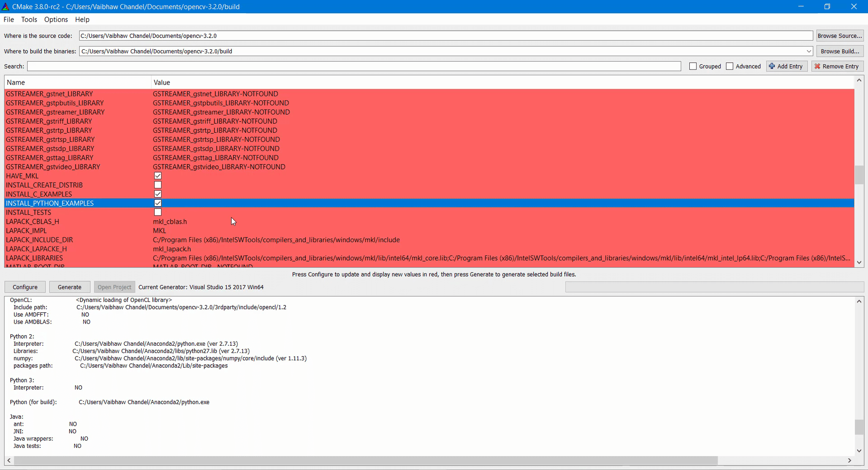Click Browse Build to choose build directory
This screenshot has width=868, height=470.
840,51
